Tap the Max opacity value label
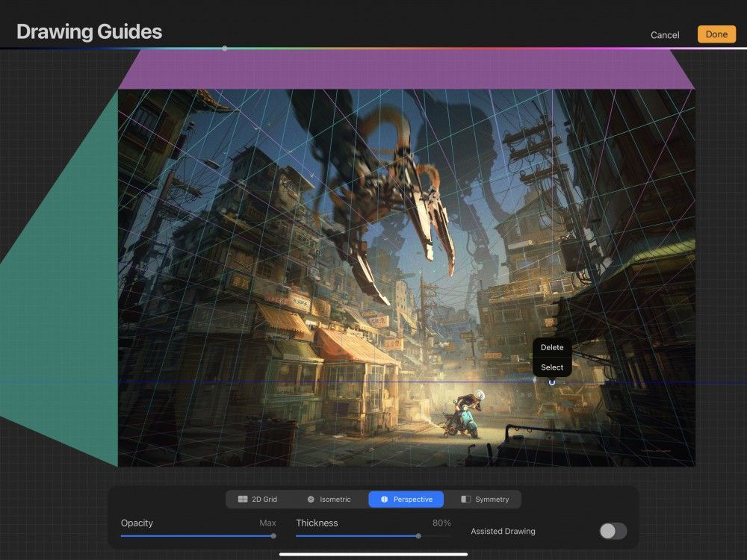The image size is (747, 560). 267,523
